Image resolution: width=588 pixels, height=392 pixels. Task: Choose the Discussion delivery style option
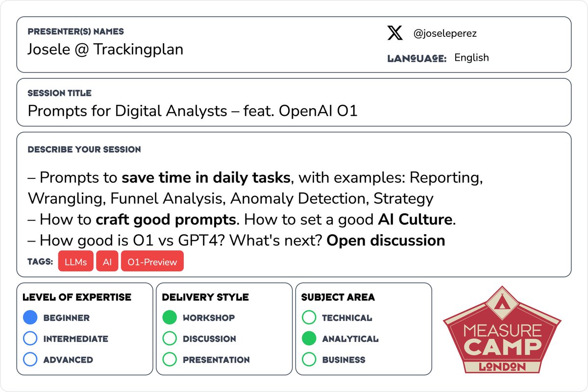pyautogui.click(x=170, y=339)
